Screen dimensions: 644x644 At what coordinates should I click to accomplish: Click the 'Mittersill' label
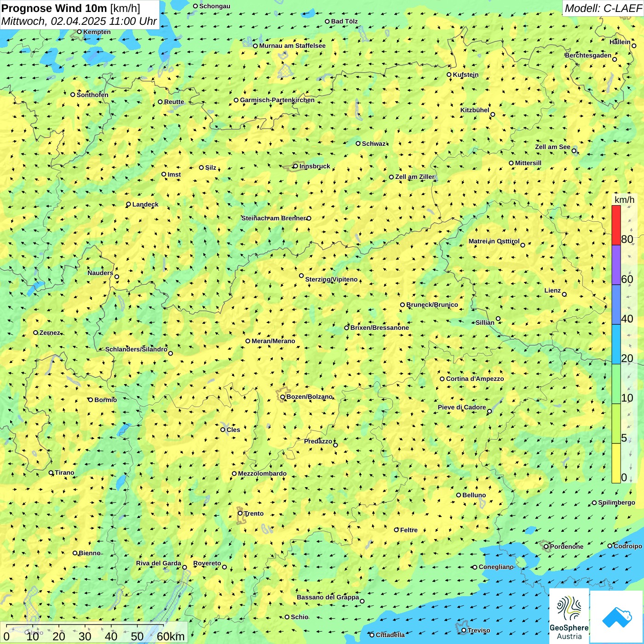[x=528, y=163]
